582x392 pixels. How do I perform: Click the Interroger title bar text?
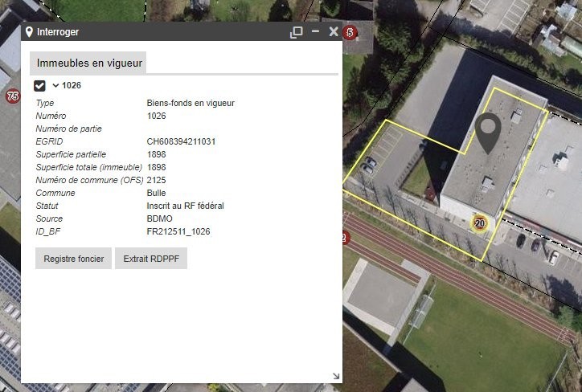[x=58, y=32]
